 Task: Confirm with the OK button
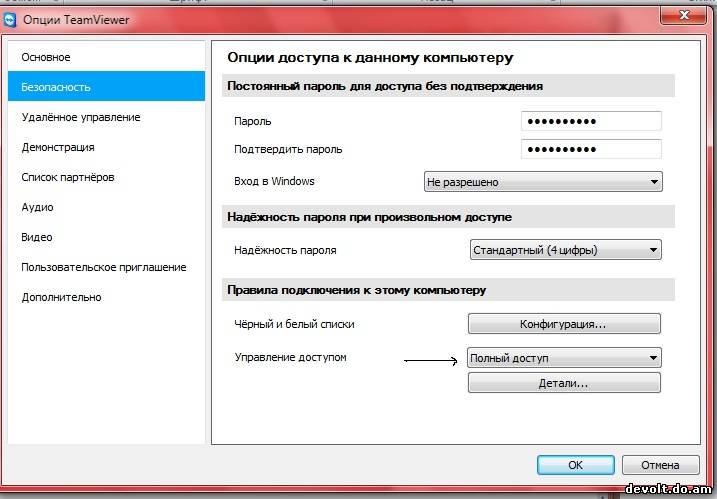tap(575, 465)
